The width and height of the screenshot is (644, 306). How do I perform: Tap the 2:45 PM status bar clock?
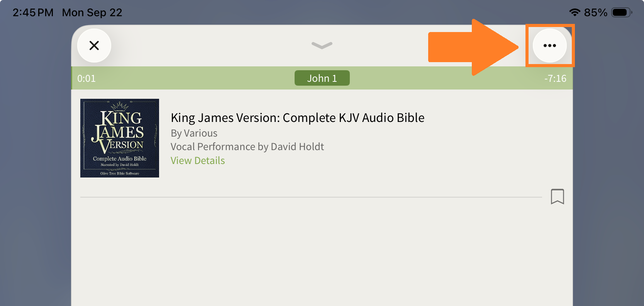pyautogui.click(x=33, y=13)
